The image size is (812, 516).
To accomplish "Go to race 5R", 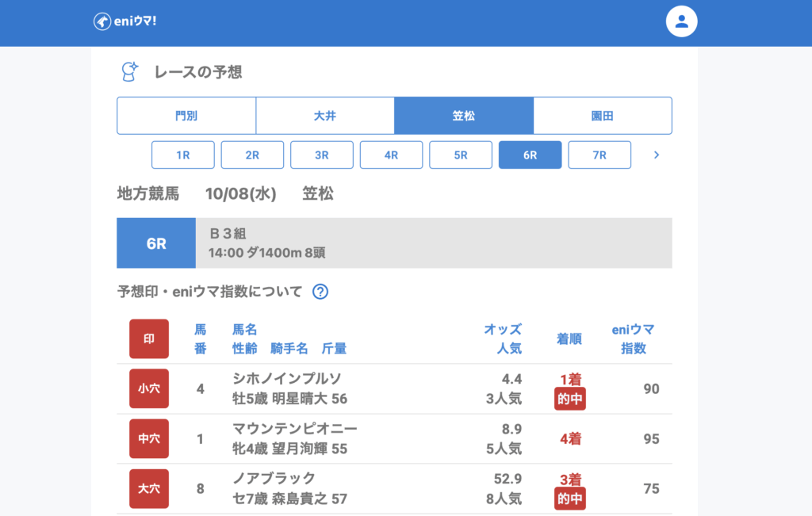I will [461, 155].
